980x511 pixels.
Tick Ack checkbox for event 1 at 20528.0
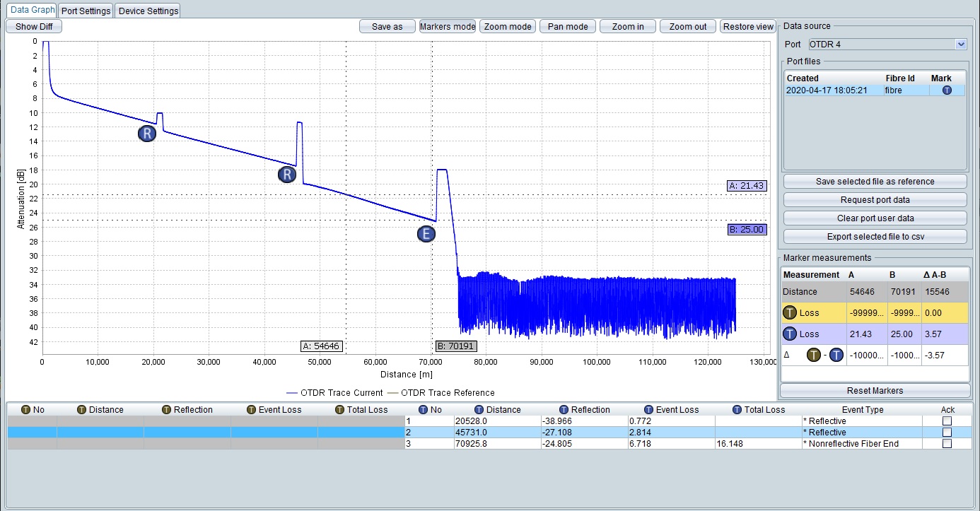[x=947, y=421]
